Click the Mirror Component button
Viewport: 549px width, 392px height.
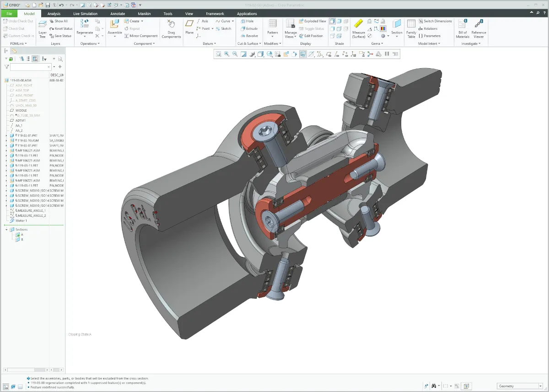[x=140, y=36]
